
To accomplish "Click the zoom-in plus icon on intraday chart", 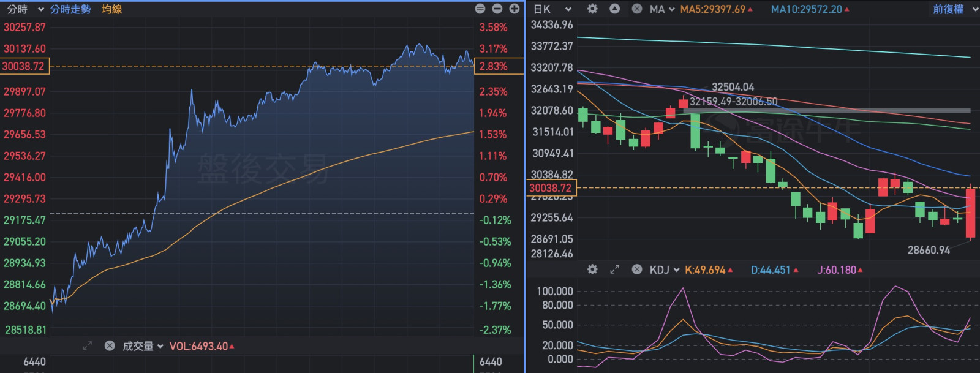I will click(514, 9).
